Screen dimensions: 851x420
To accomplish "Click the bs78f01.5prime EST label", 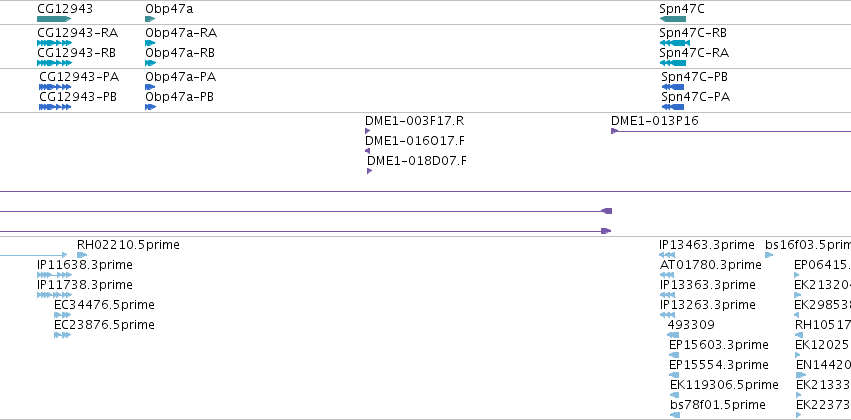I will (717, 405).
